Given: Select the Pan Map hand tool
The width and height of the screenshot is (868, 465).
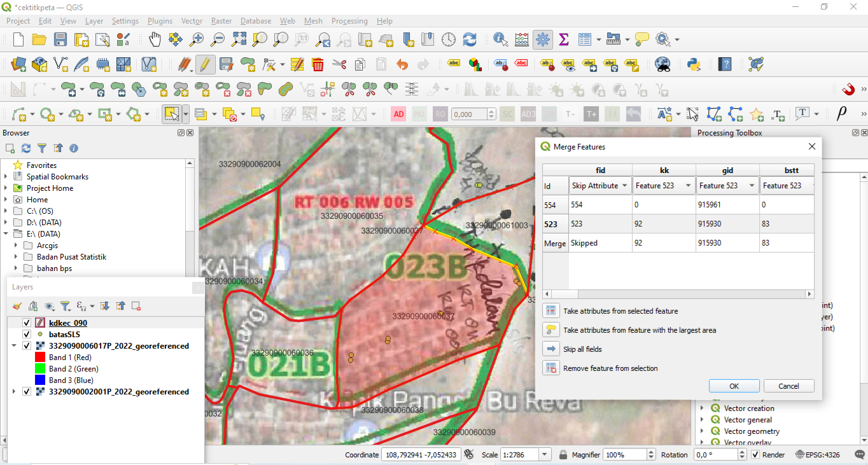Looking at the screenshot, I should (155, 39).
